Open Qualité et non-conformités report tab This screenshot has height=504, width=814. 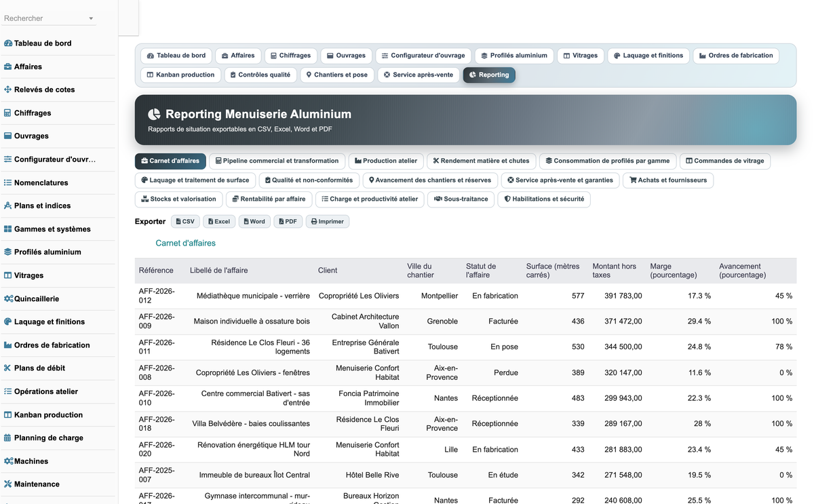click(309, 180)
